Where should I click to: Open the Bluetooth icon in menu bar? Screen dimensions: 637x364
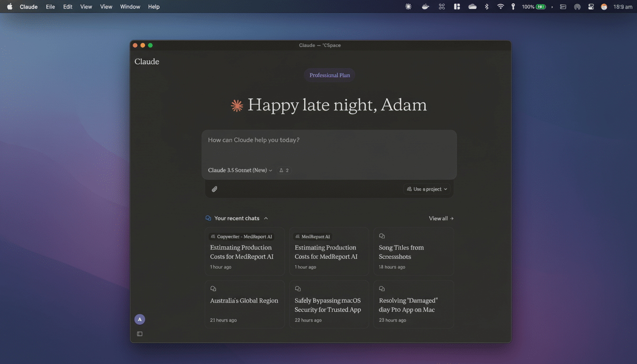click(x=486, y=7)
